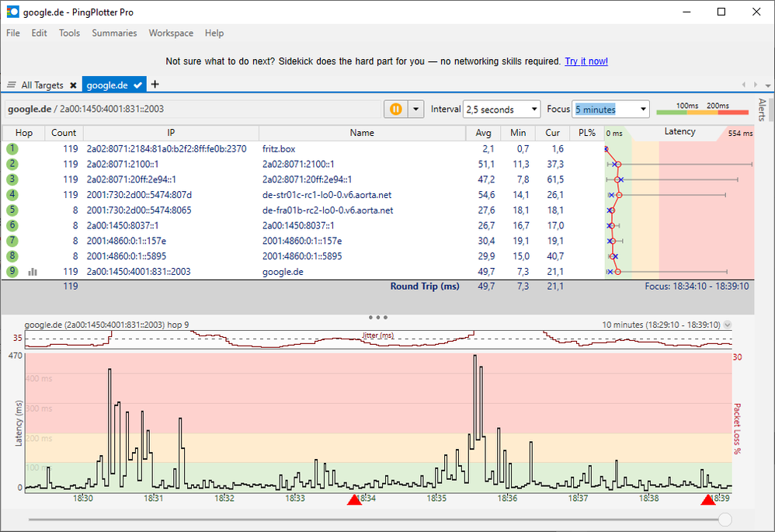Image resolution: width=775 pixels, height=532 pixels.
Task: Click the hop 1 green circle
Action: (12, 148)
